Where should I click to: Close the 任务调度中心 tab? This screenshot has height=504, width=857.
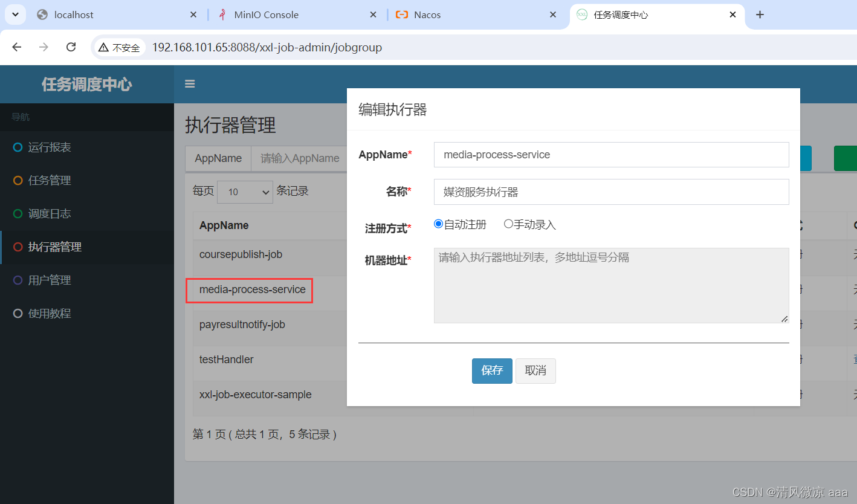point(732,15)
